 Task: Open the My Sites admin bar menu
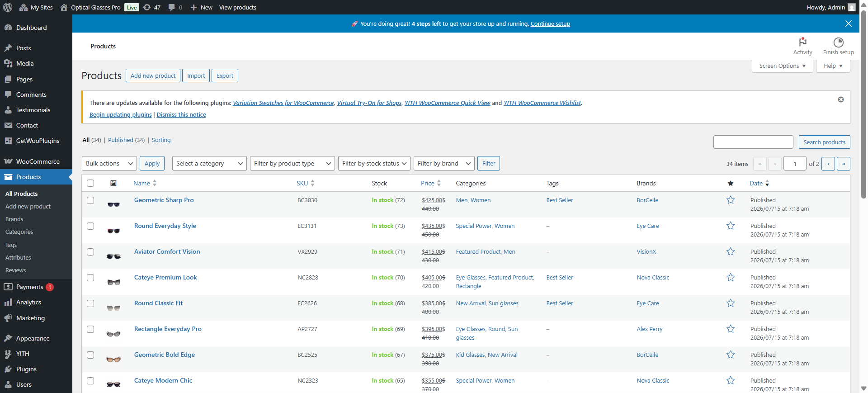36,7
